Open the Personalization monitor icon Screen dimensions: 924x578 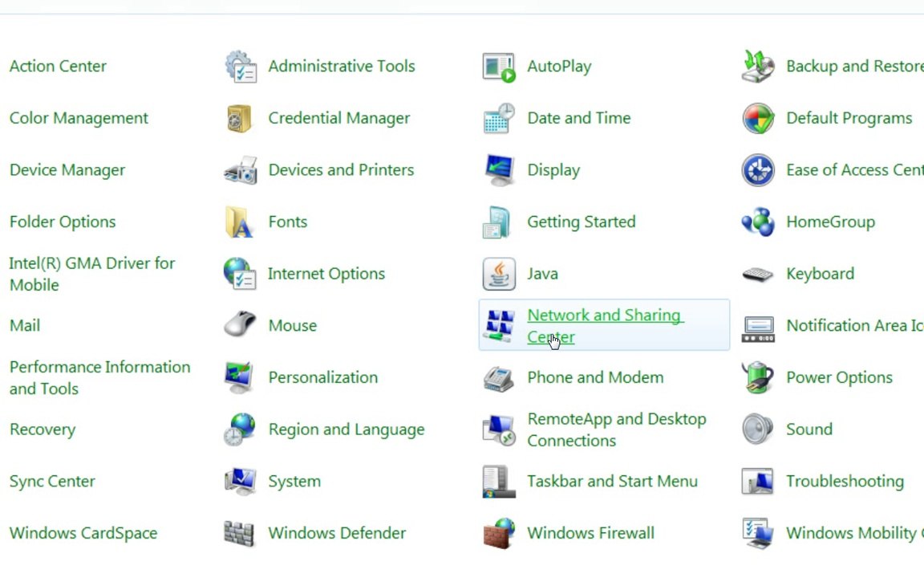239,377
